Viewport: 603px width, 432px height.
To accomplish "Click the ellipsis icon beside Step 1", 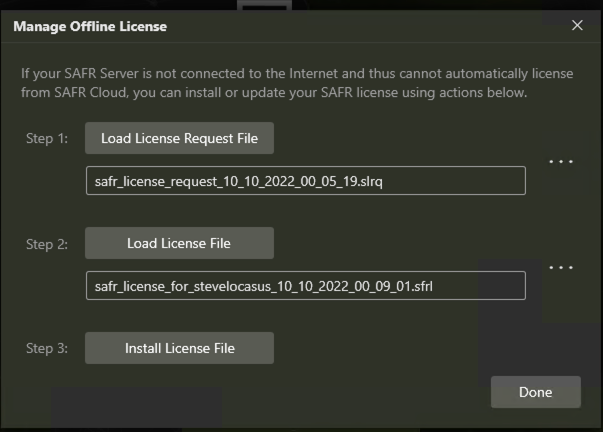I will [x=560, y=161].
